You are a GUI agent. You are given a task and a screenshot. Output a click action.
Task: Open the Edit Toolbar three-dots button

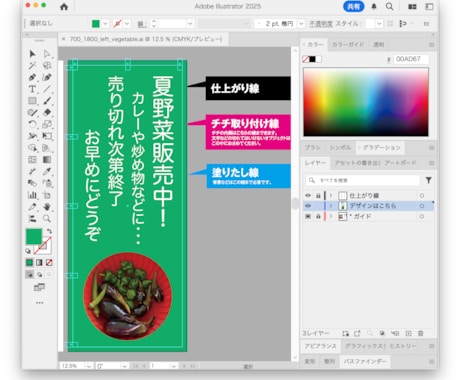tap(40, 303)
